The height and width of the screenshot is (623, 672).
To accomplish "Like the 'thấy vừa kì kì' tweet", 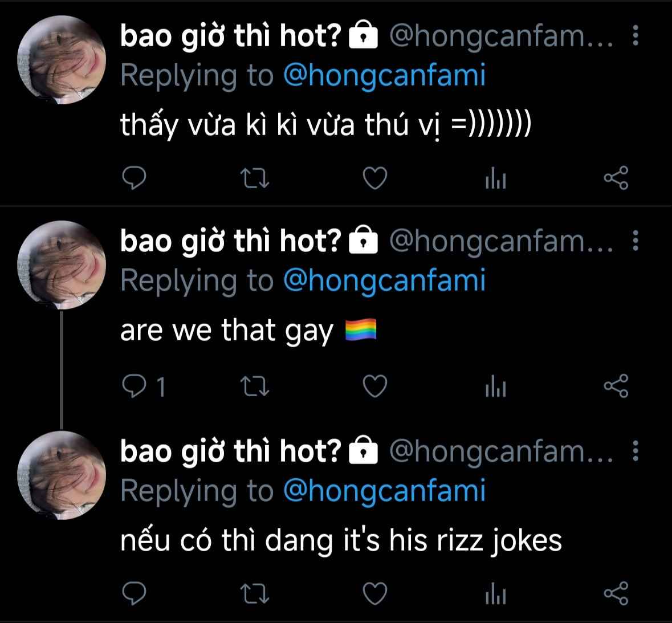I will [375, 178].
